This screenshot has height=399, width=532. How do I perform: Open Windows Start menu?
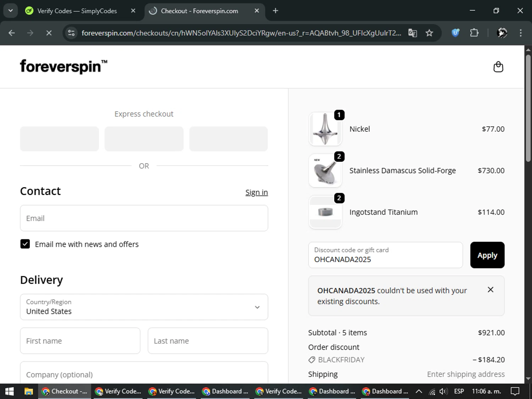[x=10, y=391]
